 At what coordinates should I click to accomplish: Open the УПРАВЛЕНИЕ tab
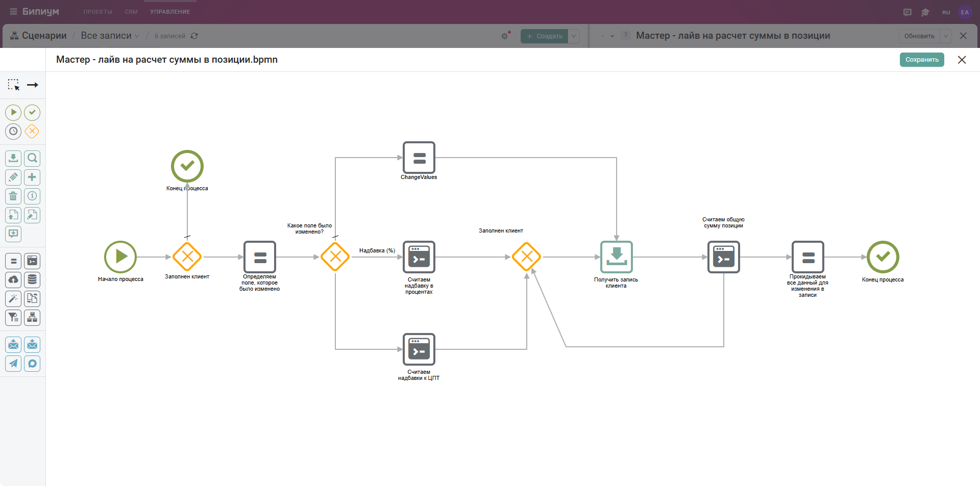(170, 12)
